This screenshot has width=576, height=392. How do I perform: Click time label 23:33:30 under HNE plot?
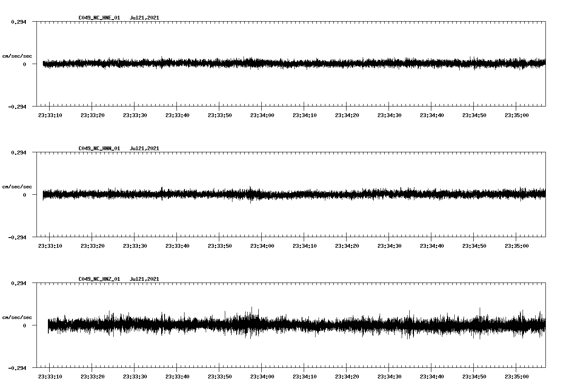(x=135, y=115)
